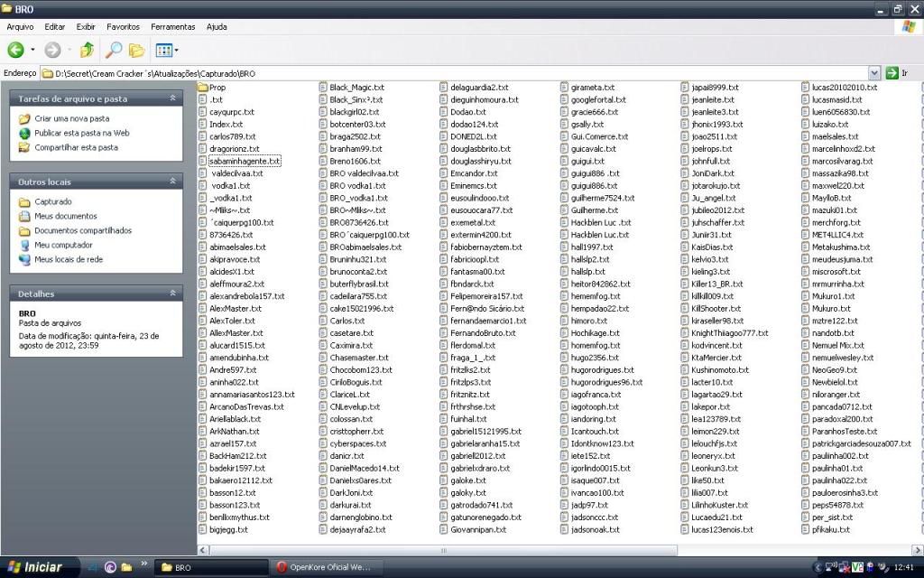Collapse the Tarefas de arquivo e pasta panel
This screenshot has width=924, height=578.
point(172,98)
